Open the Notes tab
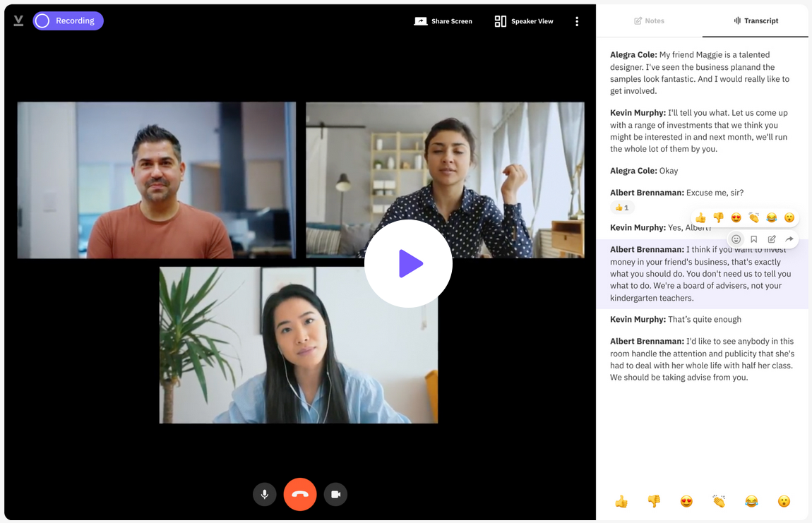 point(649,20)
